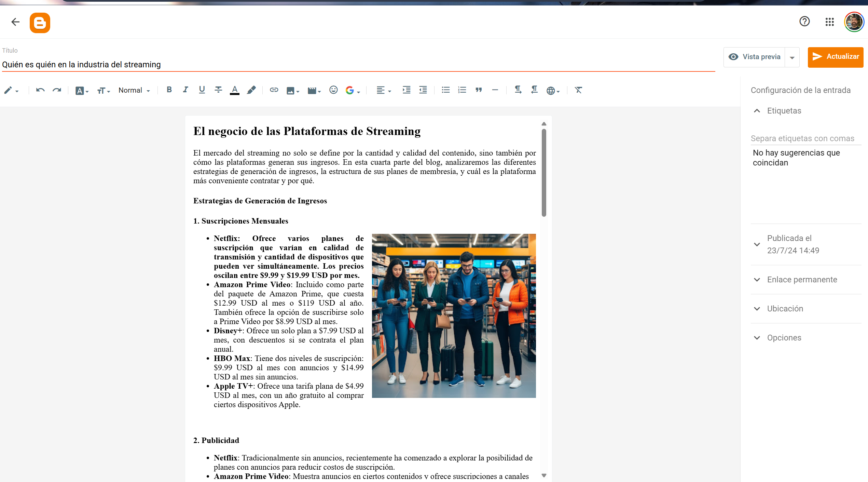Apply blockquote formatting
Screen dimensions: 868x482
[x=479, y=90]
